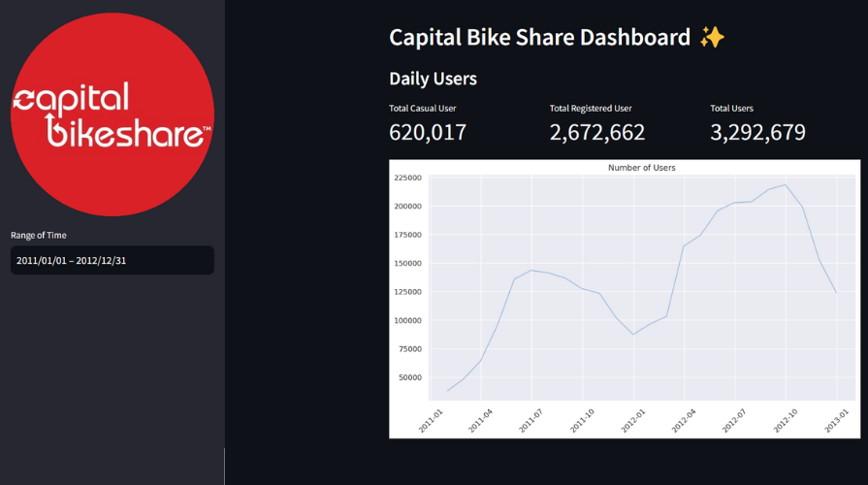Click the Range of Time label
This screenshot has width=868, height=485.
point(39,236)
